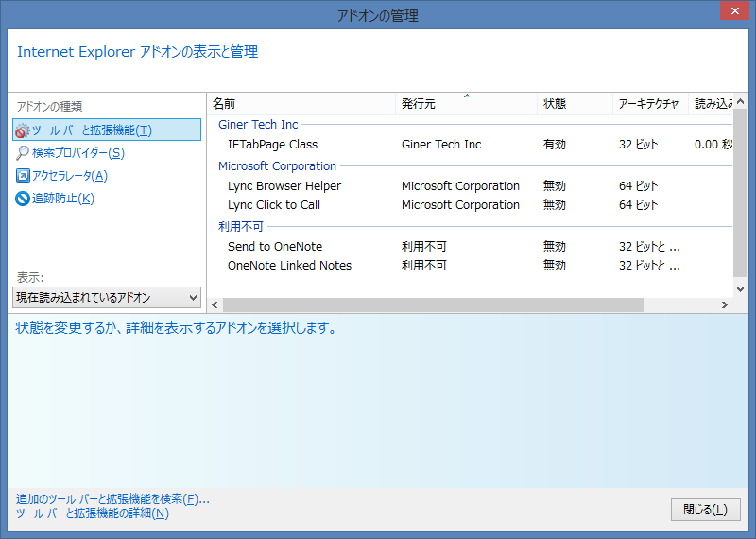This screenshot has width=756, height=539.
Task: Click the vertical scrollbar thumb
Action: click(x=741, y=193)
